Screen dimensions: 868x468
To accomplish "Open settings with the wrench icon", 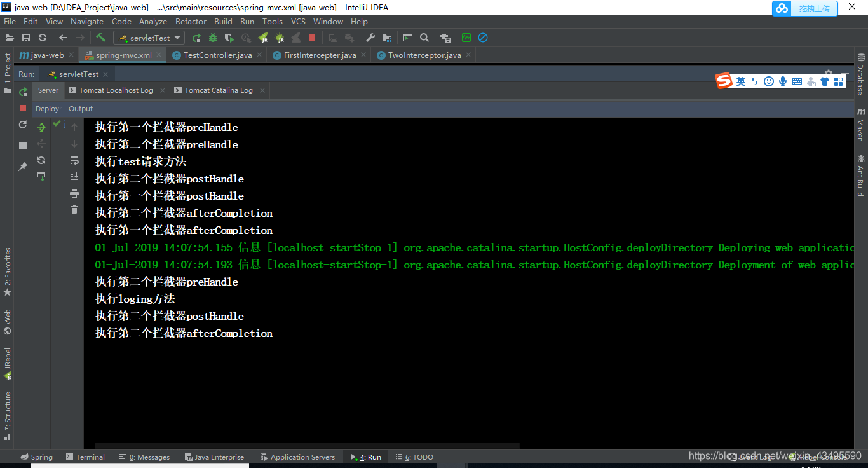I will (x=370, y=38).
